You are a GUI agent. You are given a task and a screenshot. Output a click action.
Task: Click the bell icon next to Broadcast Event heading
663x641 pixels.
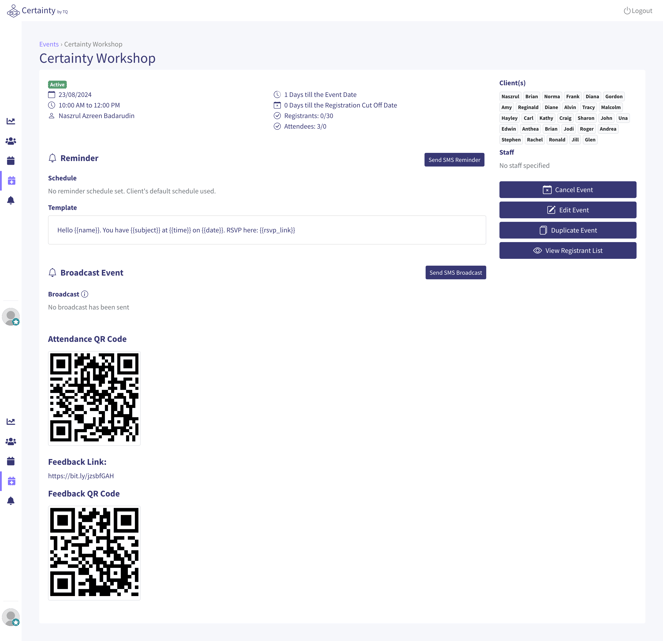(52, 272)
